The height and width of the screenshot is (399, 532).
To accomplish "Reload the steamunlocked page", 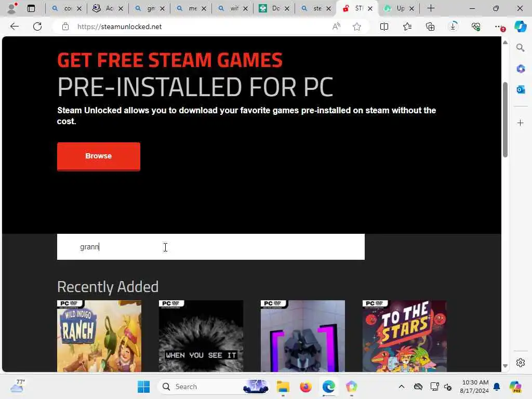I will pos(37,26).
